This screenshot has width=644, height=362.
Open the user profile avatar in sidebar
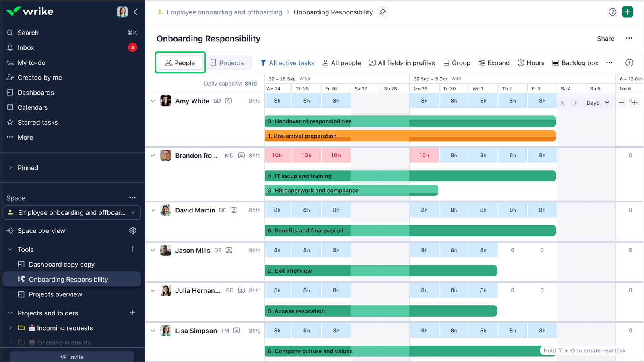click(x=122, y=12)
